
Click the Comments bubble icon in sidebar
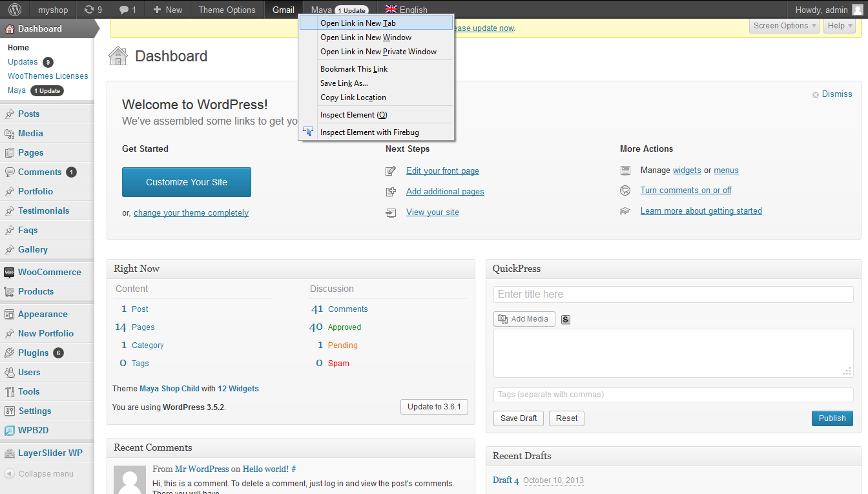point(9,172)
